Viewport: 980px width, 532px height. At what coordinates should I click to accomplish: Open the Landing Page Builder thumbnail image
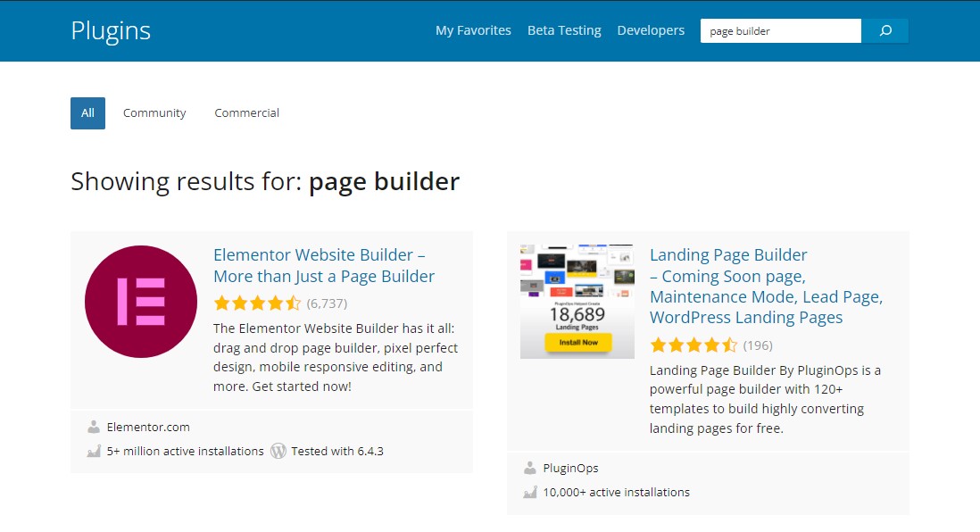(577, 302)
